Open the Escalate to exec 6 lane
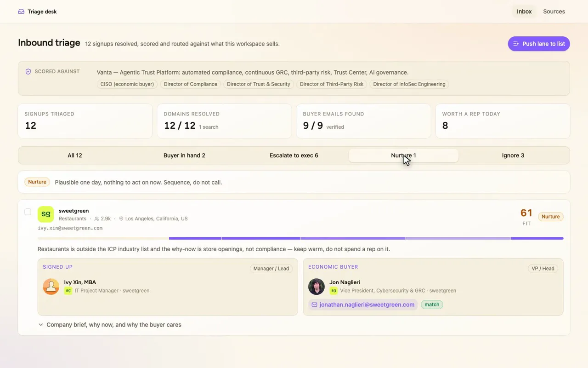This screenshot has width=588, height=368. [x=294, y=155]
